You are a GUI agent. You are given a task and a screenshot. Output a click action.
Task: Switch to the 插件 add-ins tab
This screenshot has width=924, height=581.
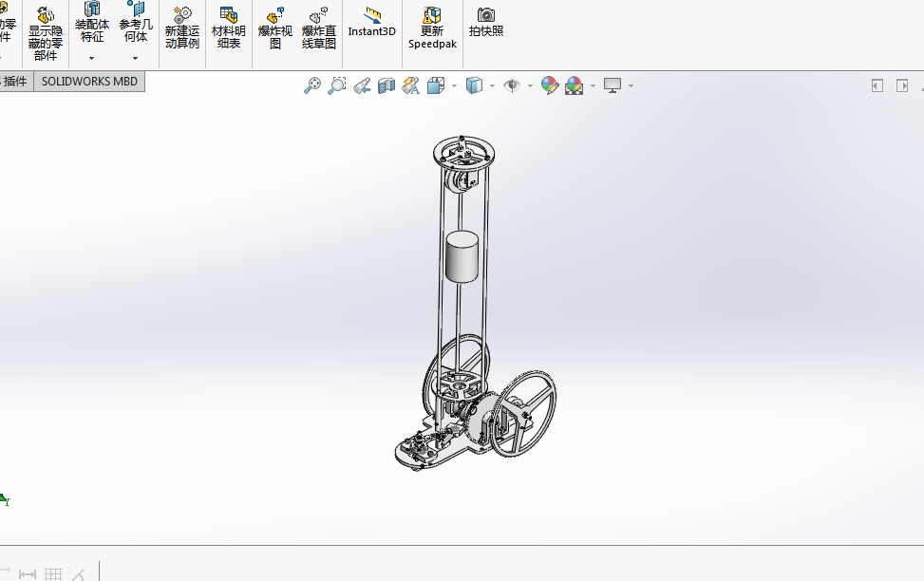click(x=15, y=82)
